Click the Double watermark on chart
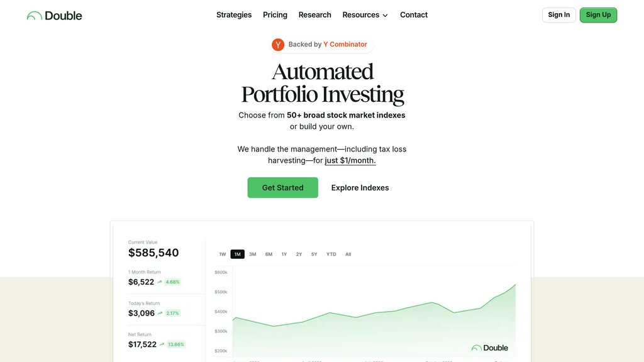This screenshot has height=362, width=644. pyautogui.click(x=490, y=348)
